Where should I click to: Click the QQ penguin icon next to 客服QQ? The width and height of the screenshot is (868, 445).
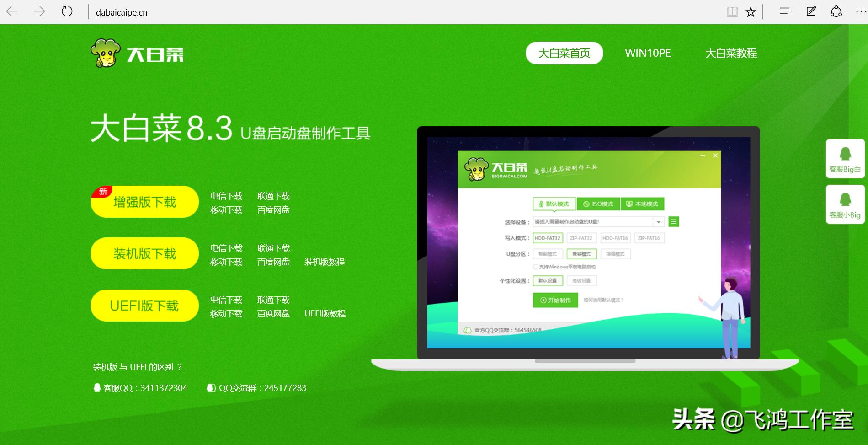(x=97, y=388)
